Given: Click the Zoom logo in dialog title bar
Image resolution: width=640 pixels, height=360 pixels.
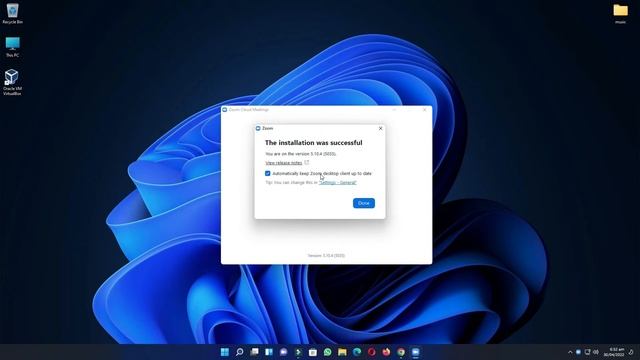Looking at the screenshot, I should pos(258,128).
